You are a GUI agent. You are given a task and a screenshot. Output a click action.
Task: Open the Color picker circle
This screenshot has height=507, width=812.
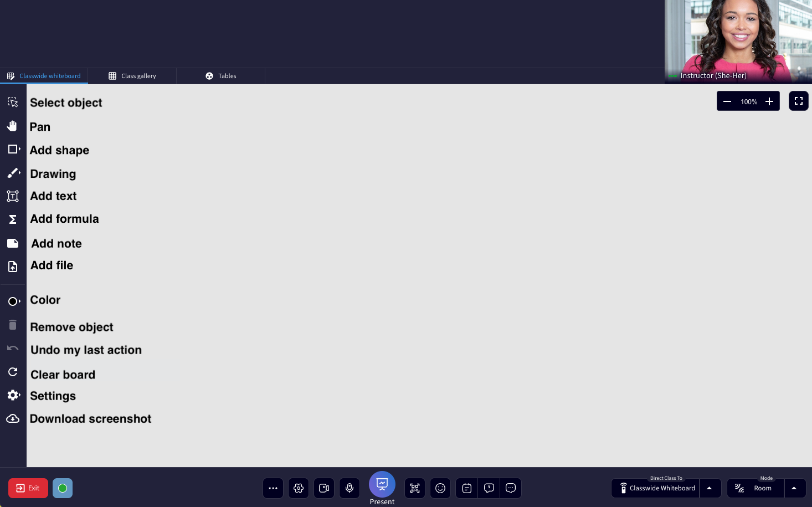click(13, 301)
